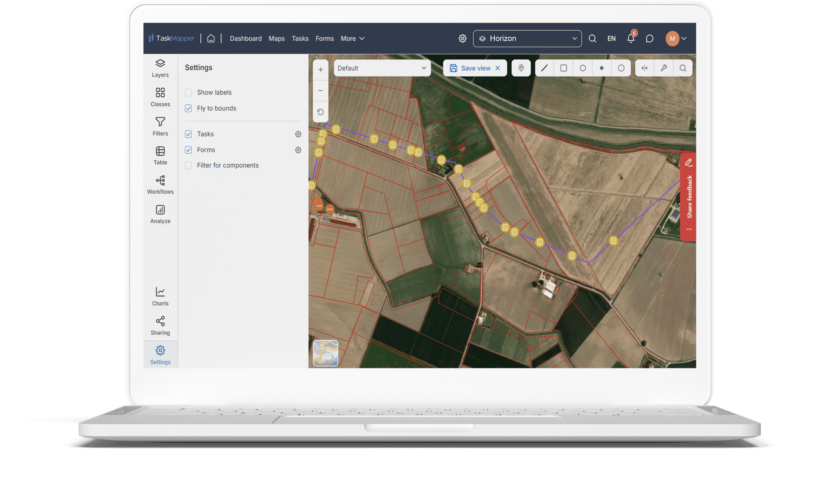This screenshot has height=504, width=828.
Task: Open the Forms menu item
Action: click(x=325, y=38)
